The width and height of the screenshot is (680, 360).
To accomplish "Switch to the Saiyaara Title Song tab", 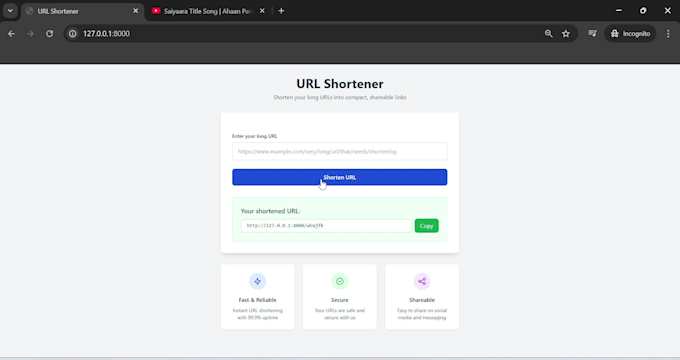I will [x=208, y=11].
